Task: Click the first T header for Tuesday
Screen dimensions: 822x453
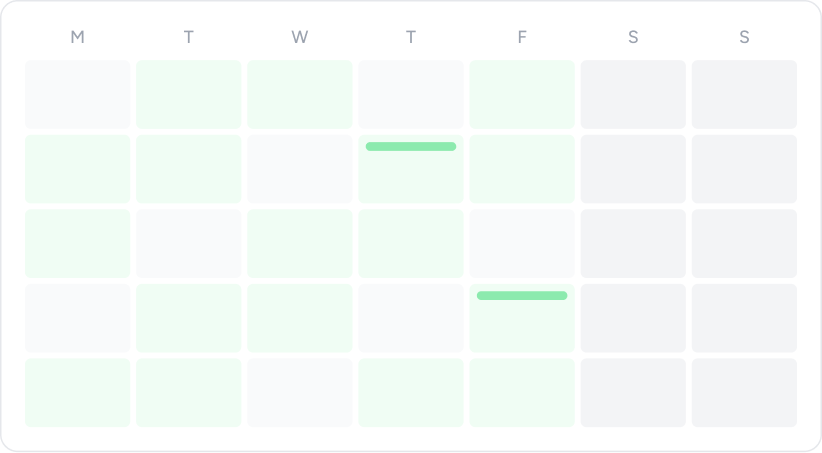Action: point(189,37)
